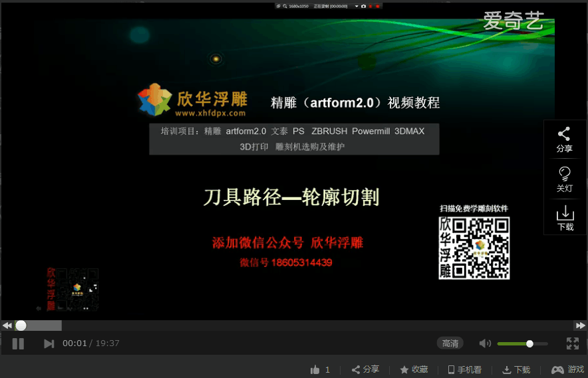Image resolution: width=588 pixels, height=378 pixels.
Task: Click the 欣华浮雕 logo
Action: click(x=192, y=100)
